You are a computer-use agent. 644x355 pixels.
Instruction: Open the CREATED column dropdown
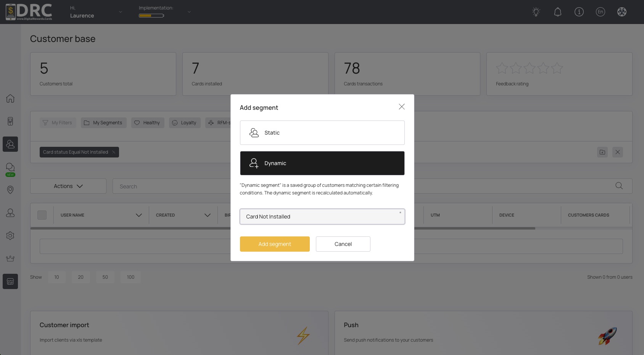point(208,215)
